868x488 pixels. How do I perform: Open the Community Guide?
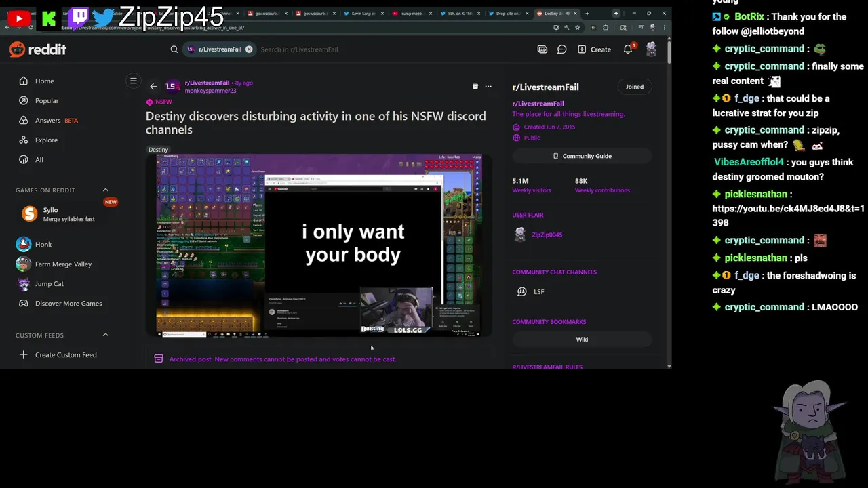point(582,156)
